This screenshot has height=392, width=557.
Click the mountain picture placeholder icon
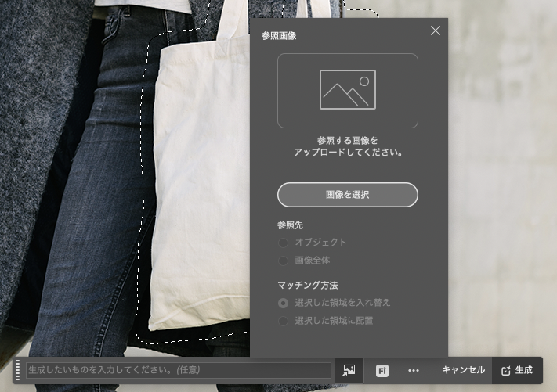347,90
